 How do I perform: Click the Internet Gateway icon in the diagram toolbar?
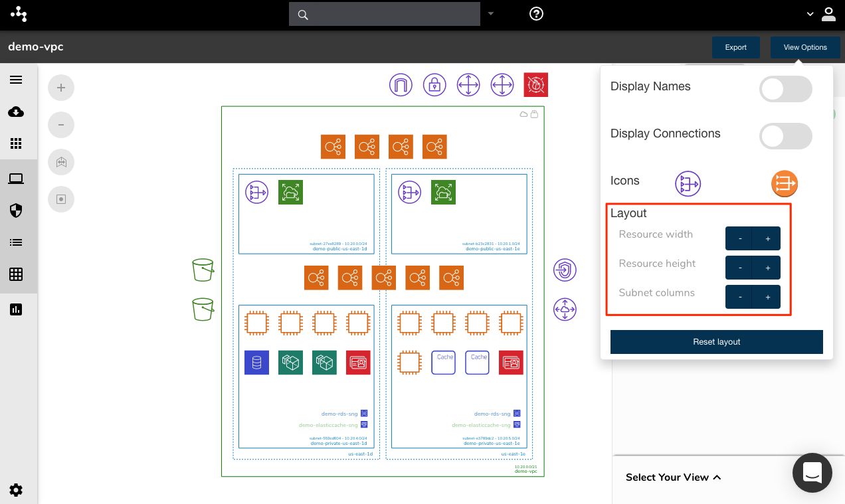[x=401, y=84]
